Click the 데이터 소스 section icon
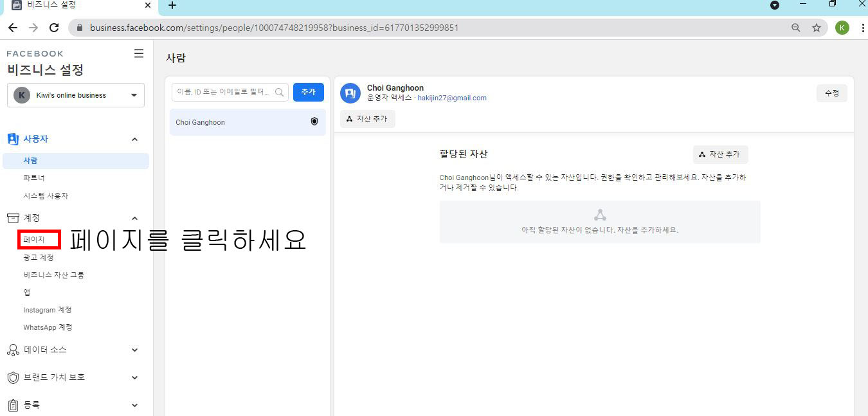 (x=13, y=350)
